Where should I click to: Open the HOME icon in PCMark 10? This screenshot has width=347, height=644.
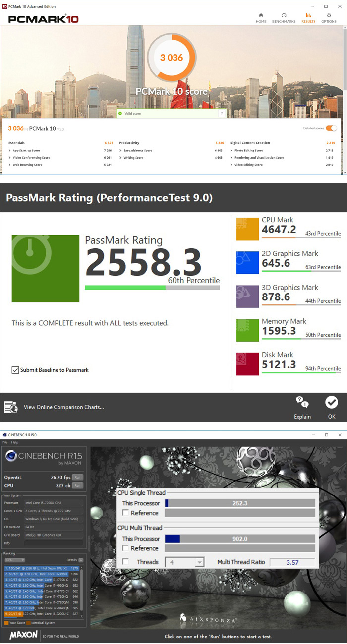point(261,15)
